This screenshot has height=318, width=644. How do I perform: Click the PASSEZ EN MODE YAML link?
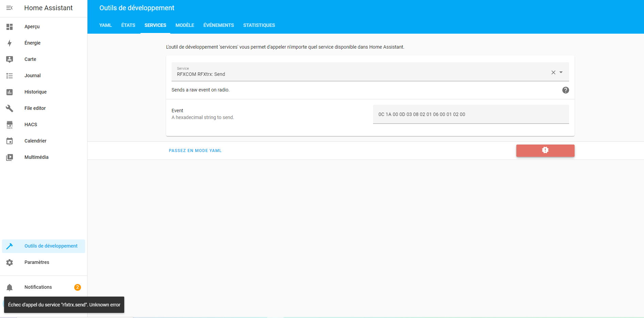[195, 151]
